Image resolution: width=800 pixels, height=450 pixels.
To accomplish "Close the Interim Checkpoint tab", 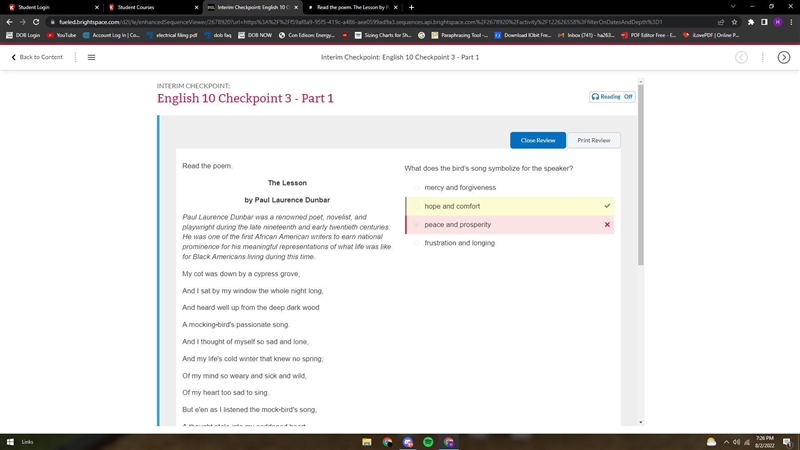I will 296,7.
